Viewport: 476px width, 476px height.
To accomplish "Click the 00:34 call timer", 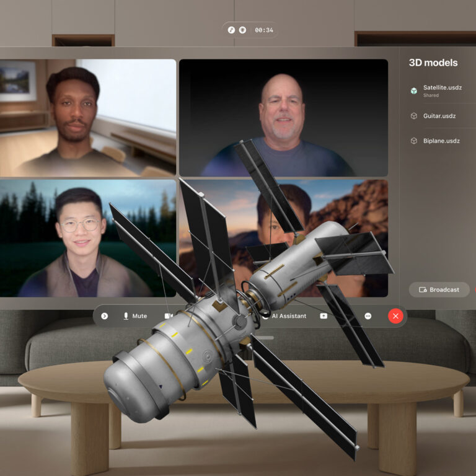I will point(264,30).
